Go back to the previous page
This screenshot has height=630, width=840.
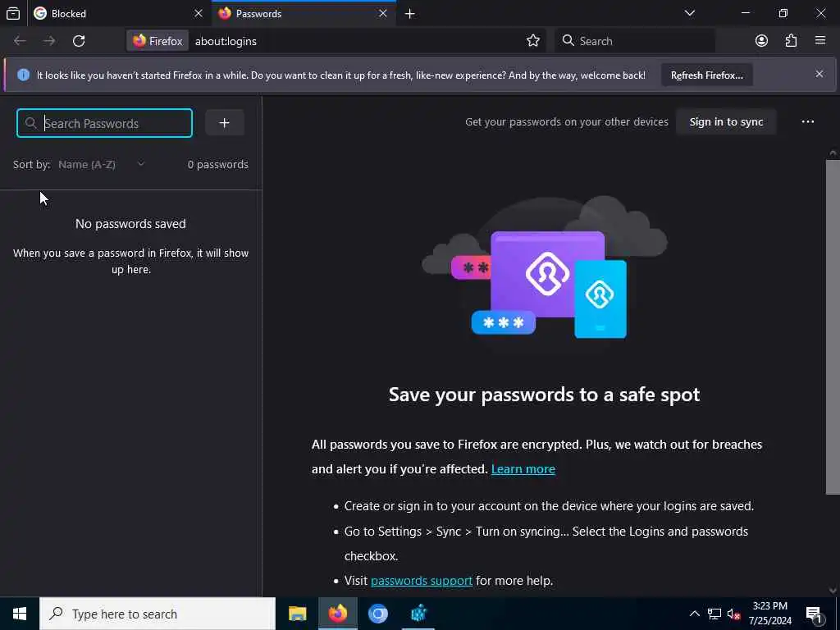[x=20, y=41]
